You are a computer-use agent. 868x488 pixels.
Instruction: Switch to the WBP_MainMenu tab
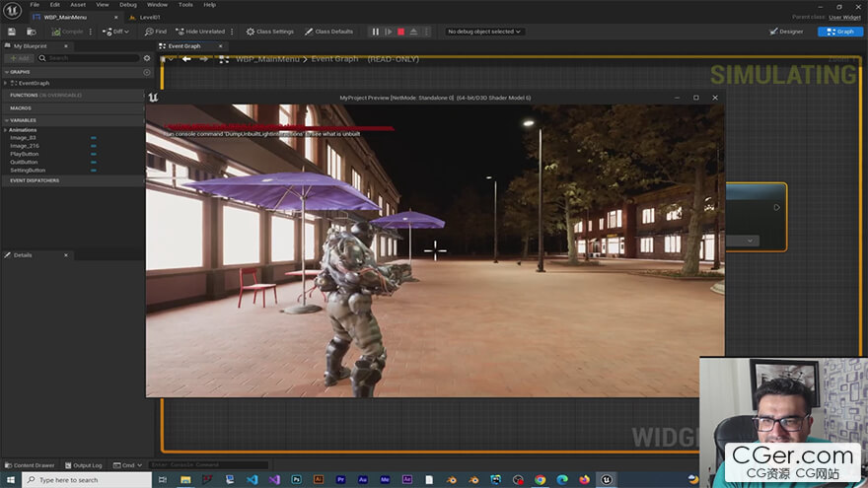pos(65,17)
